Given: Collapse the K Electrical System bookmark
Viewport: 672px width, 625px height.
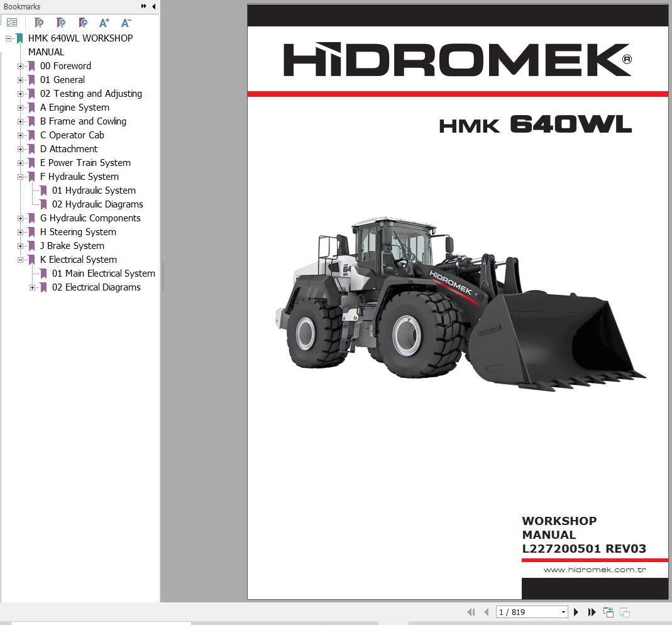Looking at the screenshot, I should tap(20, 260).
